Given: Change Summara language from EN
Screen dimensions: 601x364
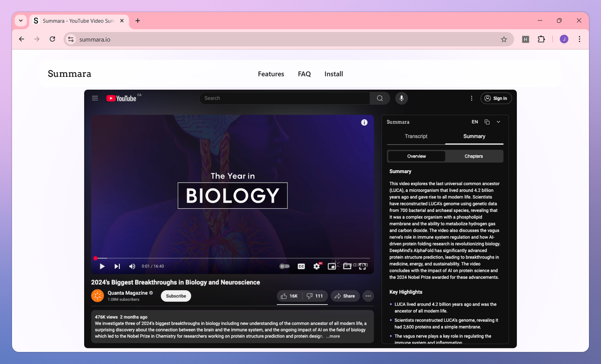Looking at the screenshot, I should (x=475, y=122).
